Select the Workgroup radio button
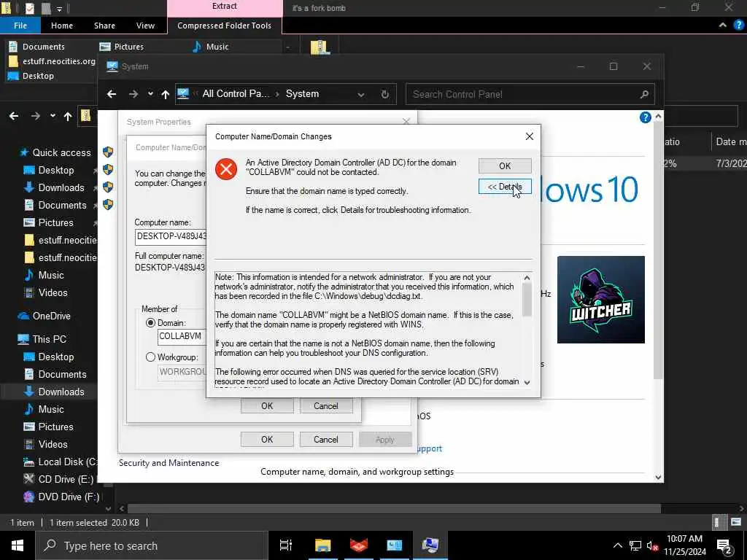This screenshot has height=560, width=747. click(x=150, y=357)
